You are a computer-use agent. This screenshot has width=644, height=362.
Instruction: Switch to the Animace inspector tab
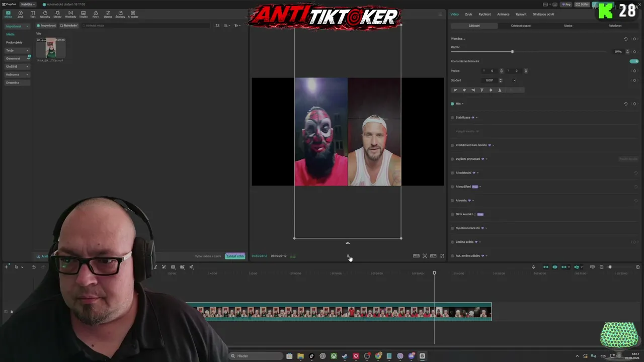click(503, 14)
